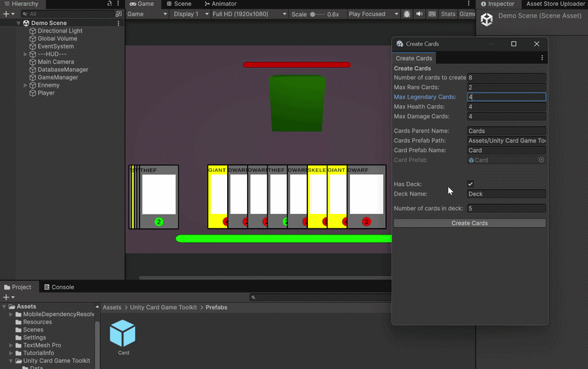Open the Full HD resolution dropdown

pos(249,14)
